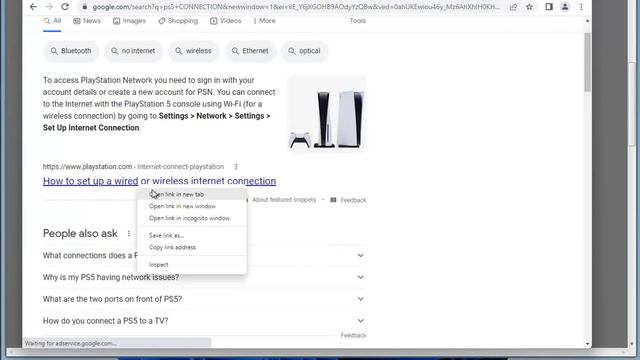Click Feedback below the People also ask list

(353, 335)
